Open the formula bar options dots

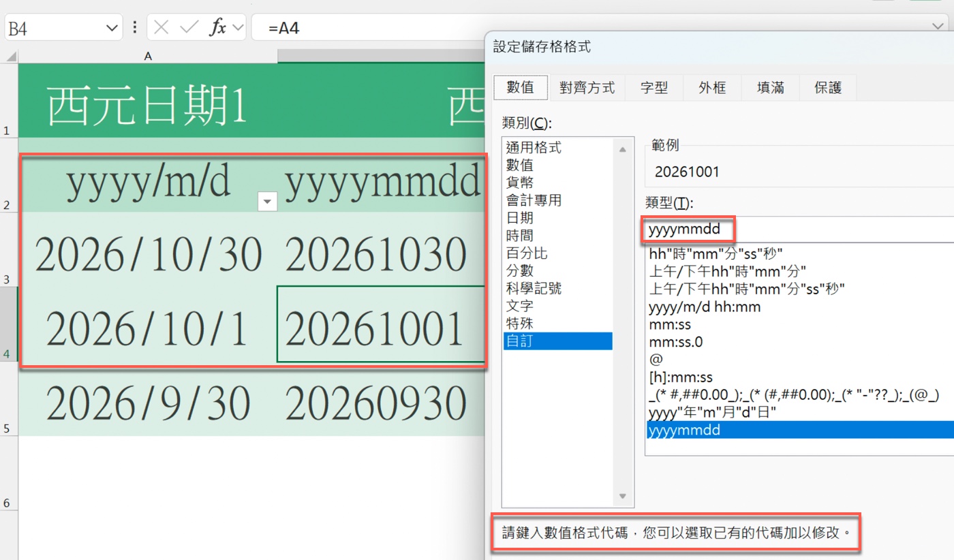pos(135,28)
